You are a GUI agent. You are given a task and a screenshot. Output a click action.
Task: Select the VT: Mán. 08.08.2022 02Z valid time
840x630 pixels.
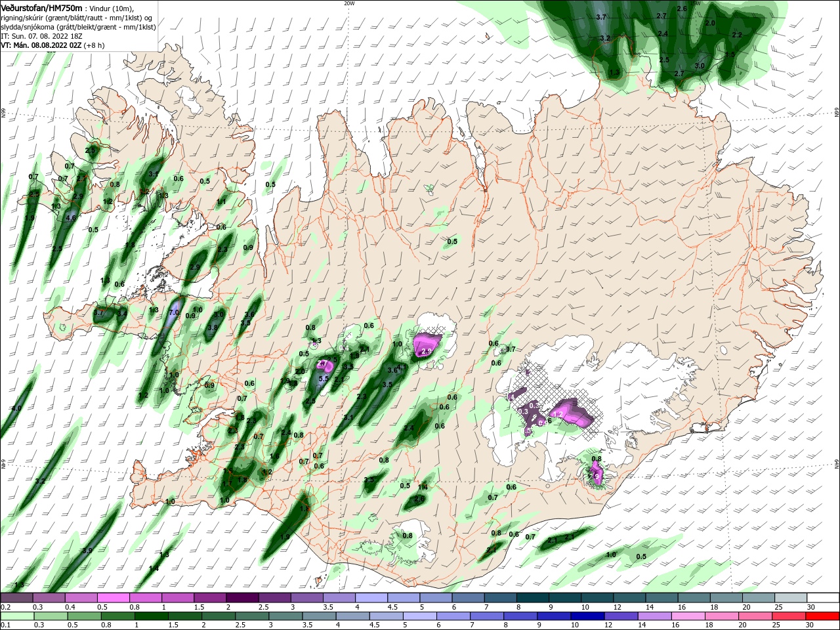(x=52, y=45)
